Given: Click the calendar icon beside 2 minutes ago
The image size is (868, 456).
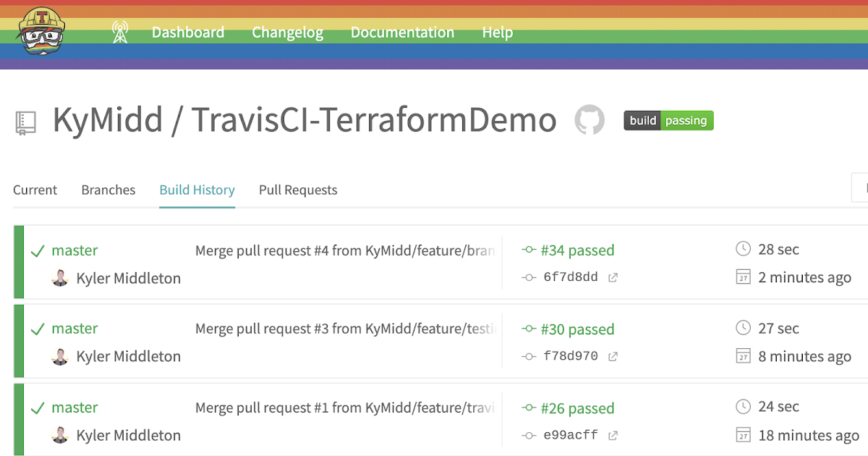Looking at the screenshot, I should [x=743, y=276].
